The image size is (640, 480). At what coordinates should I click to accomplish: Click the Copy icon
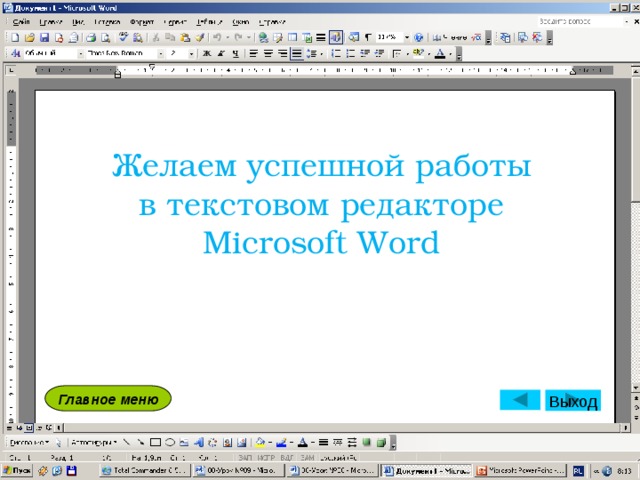tap(170, 38)
